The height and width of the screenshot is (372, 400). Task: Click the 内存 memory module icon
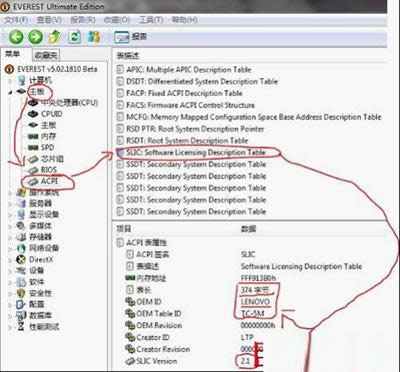(x=33, y=136)
